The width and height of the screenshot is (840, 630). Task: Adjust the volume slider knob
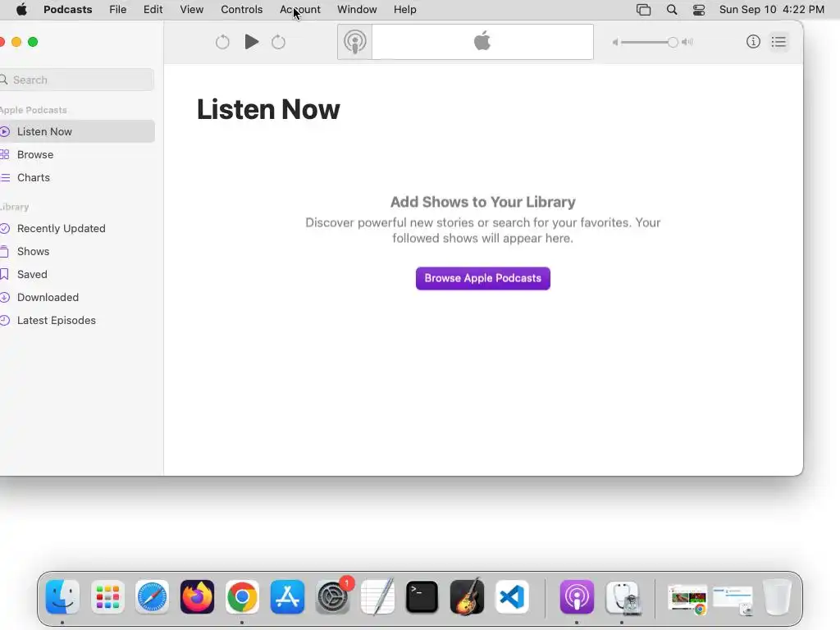pyautogui.click(x=673, y=43)
